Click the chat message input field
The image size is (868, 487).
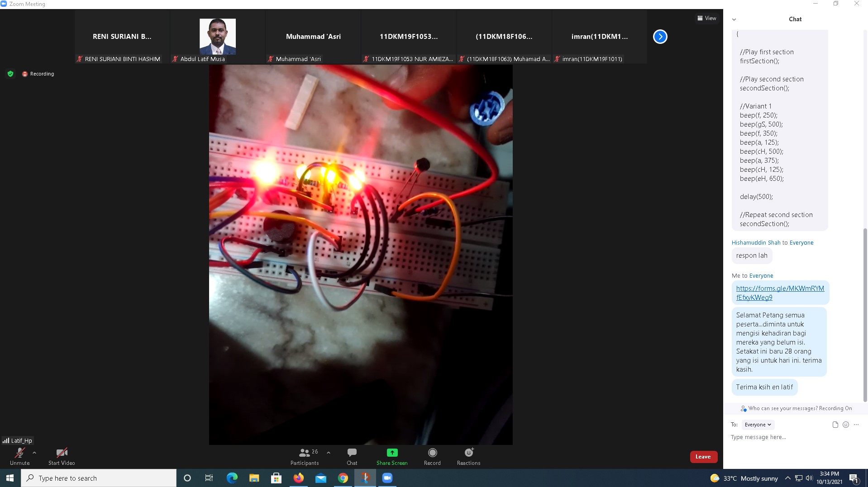point(794,437)
